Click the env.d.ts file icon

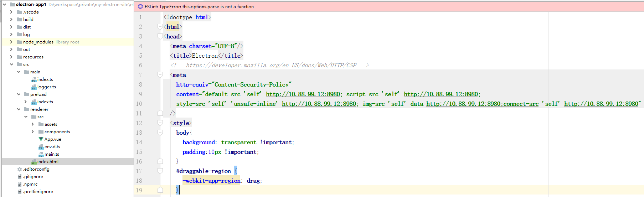point(41,147)
